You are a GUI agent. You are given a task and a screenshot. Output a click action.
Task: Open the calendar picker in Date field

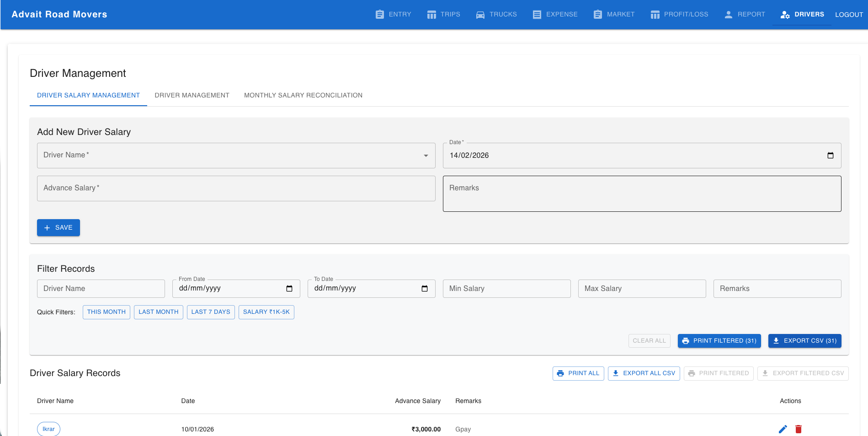click(830, 156)
